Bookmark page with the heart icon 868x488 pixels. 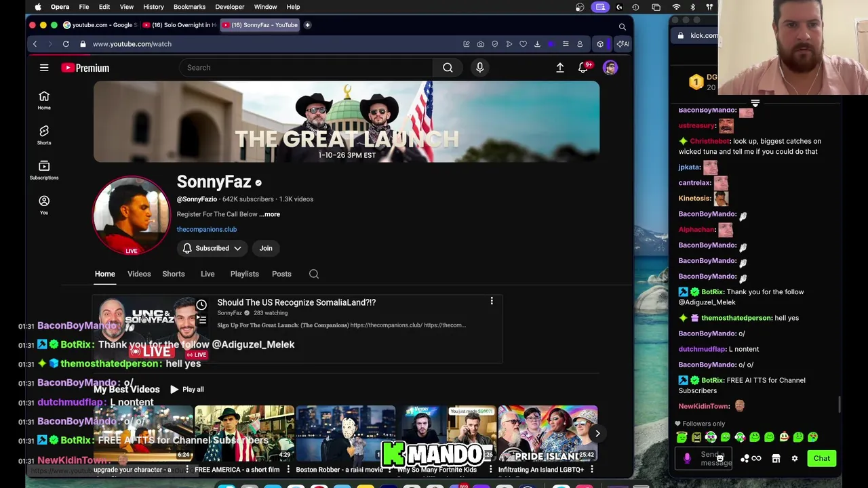pos(523,44)
